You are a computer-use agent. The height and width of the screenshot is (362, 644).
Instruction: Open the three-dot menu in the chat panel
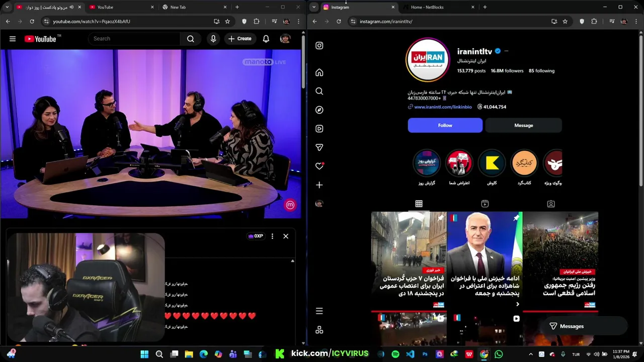point(272,236)
